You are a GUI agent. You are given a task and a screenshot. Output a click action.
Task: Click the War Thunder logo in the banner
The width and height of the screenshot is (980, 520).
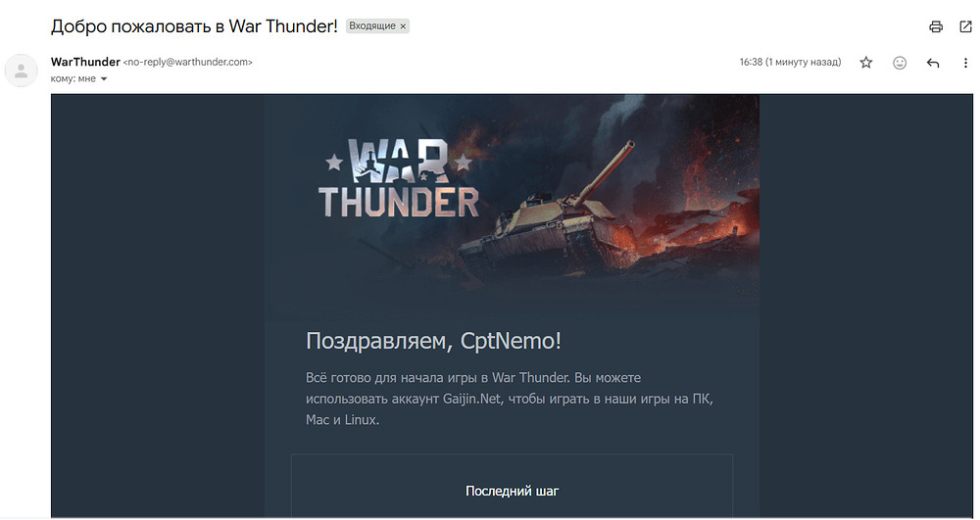pyautogui.click(x=399, y=178)
